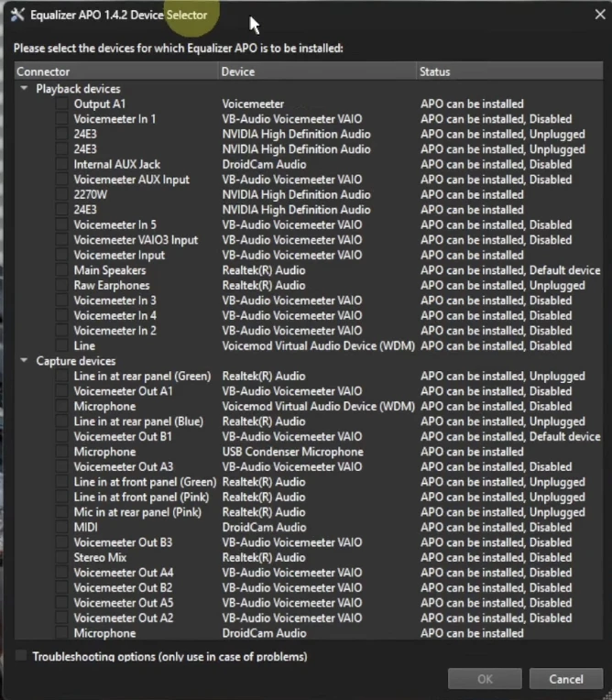The height and width of the screenshot is (700, 612).
Task: Select the Voicemeeter Out B3 row
Action: pyautogui.click(x=309, y=542)
